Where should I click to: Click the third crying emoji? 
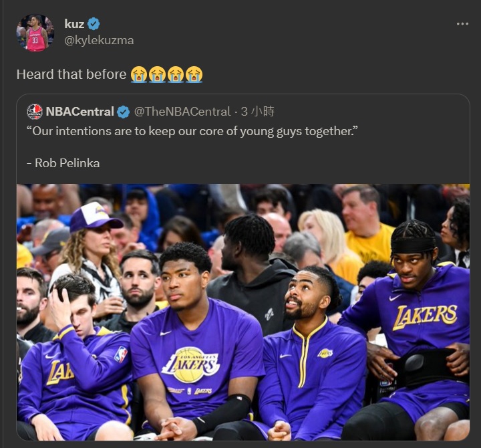pyautogui.click(x=176, y=74)
